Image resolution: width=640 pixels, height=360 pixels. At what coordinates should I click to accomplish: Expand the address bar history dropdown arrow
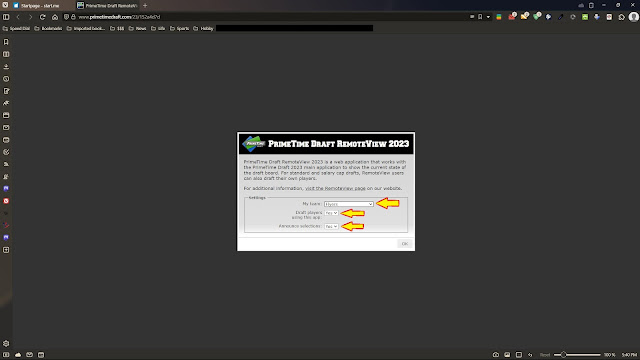tap(488, 17)
